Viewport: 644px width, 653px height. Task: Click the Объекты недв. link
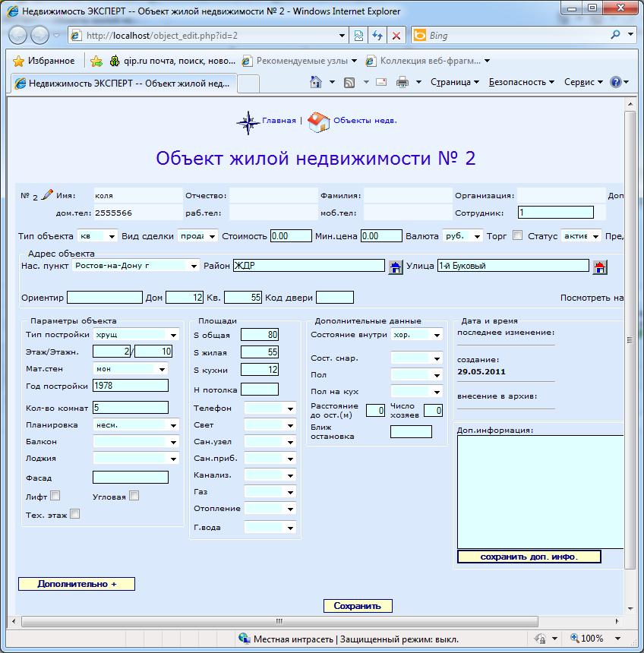tap(365, 121)
